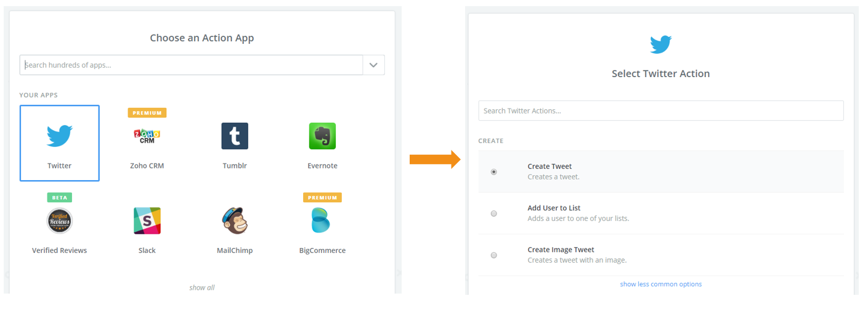The image size is (868, 309).
Task: Click 'Adds a user to one of your lists.'
Action: [x=578, y=218]
